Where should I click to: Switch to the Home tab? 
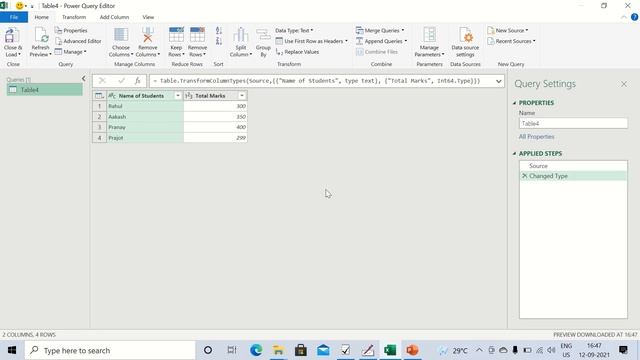point(42,17)
